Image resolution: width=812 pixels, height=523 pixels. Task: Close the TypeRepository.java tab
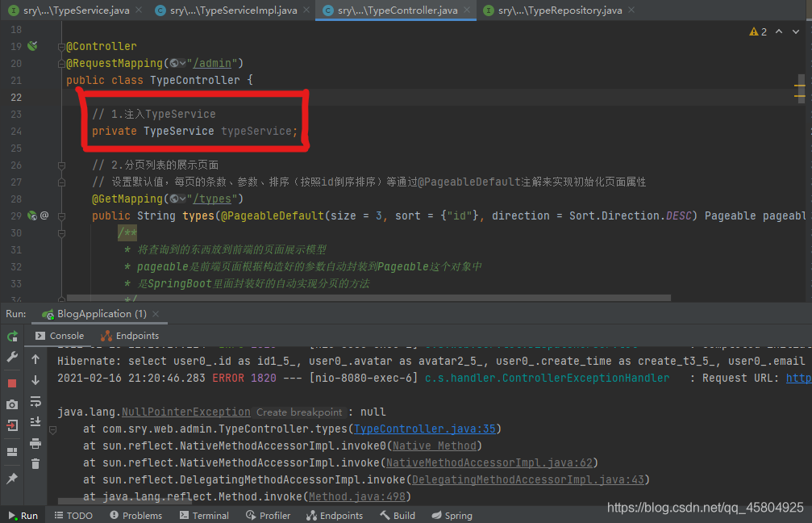tap(631, 10)
